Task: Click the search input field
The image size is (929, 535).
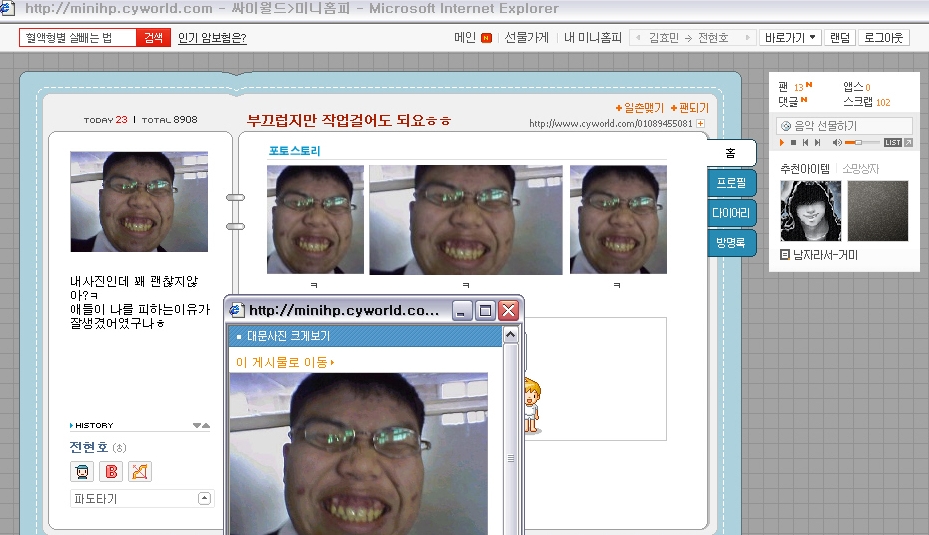Action: click(77, 38)
